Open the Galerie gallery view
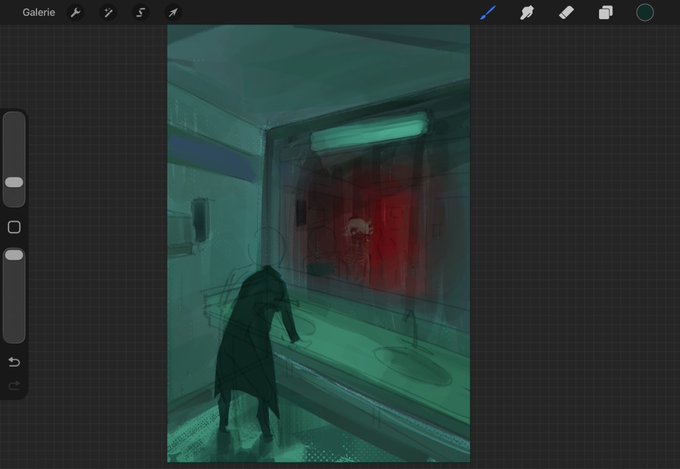Image resolution: width=680 pixels, height=469 pixels. point(39,13)
